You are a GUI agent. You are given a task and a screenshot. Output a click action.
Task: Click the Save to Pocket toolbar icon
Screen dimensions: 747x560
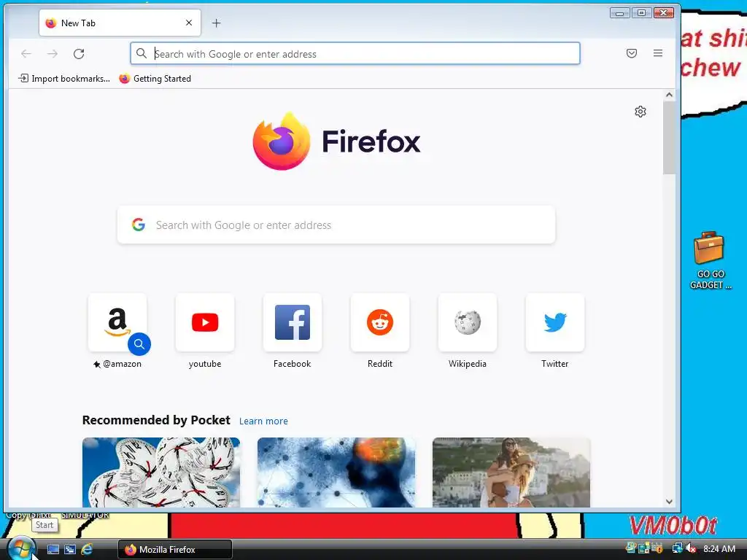(631, 53)
